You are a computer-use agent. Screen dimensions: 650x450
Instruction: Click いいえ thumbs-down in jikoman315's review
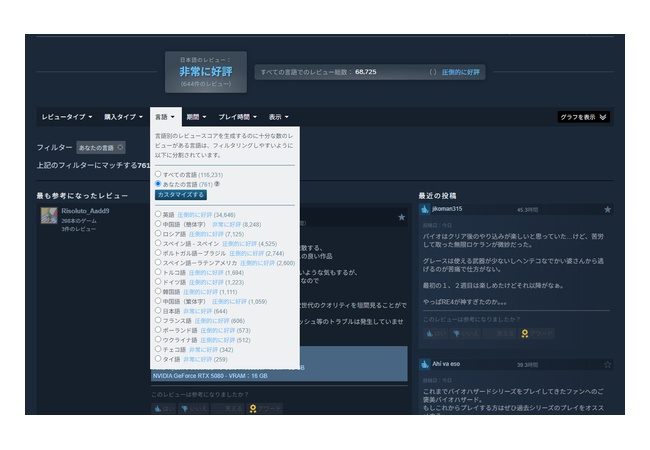(x=466, y=334)
